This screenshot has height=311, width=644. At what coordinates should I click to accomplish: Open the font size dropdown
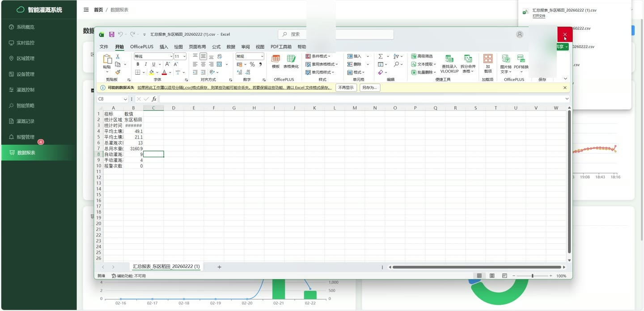pyautogui.click(x=184, y=56)
